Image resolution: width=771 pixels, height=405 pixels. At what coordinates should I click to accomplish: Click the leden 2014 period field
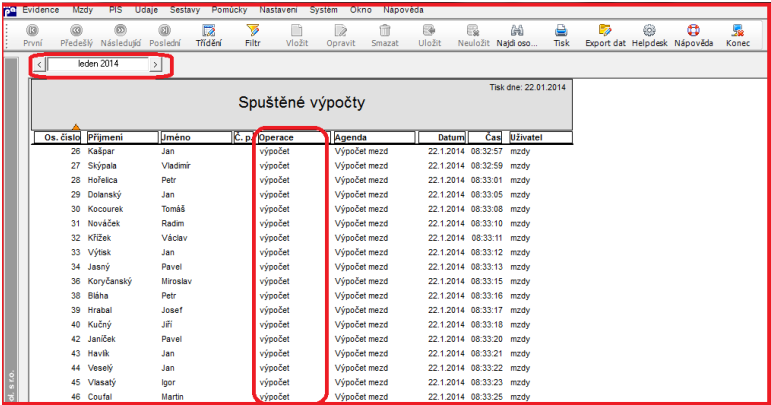(98, 64)
